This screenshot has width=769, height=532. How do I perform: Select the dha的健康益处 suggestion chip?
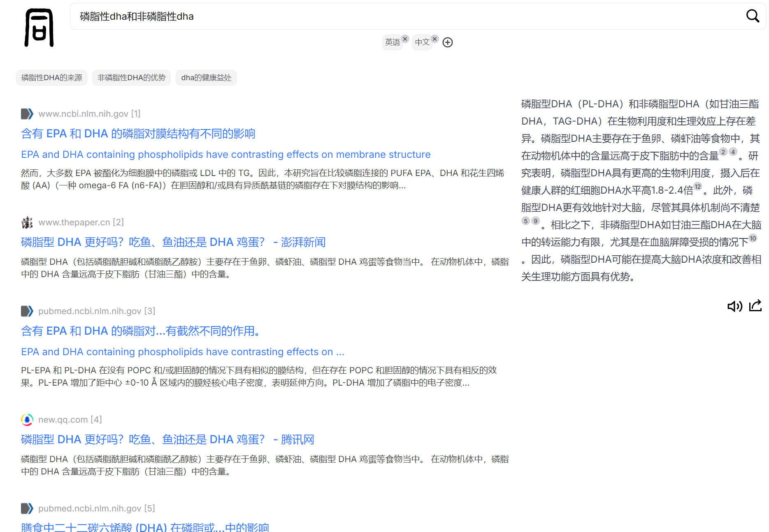(206, 78)
